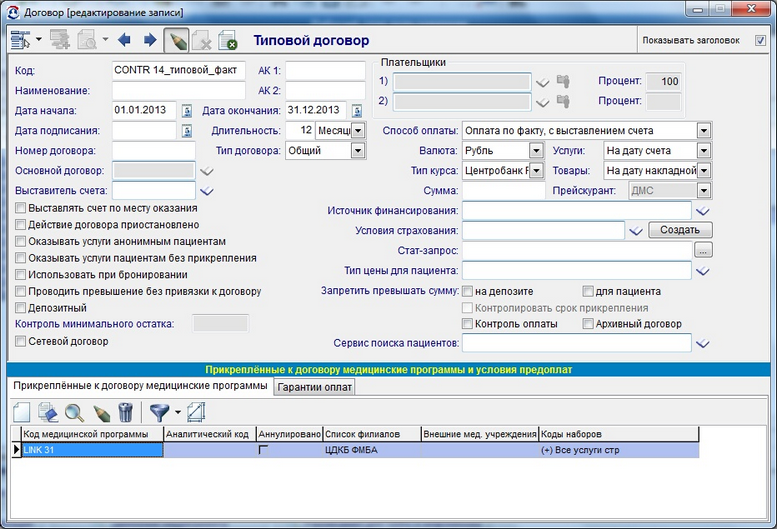
Task: Toggle Использовать при бронировании checkbox
Action: coord(20,274)
